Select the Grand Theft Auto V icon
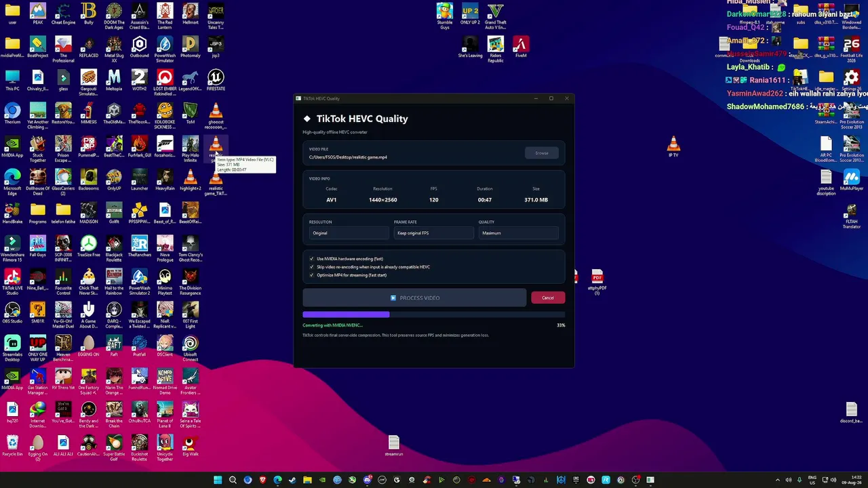868x488 pixels. click(x=496, y=16)
